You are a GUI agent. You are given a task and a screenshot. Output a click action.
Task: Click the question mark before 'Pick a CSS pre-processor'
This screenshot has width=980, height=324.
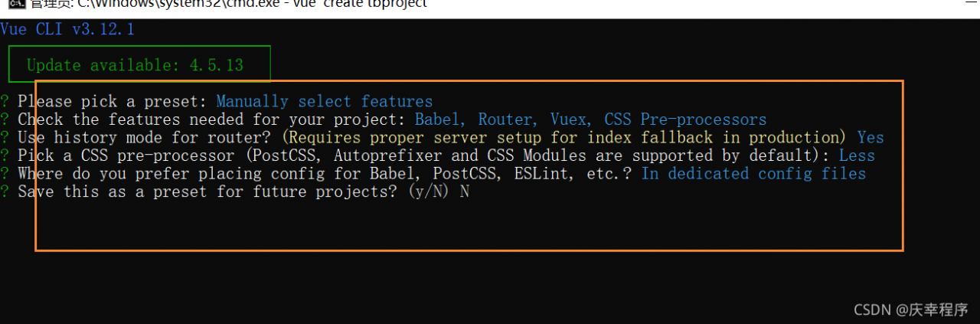(x=5, y=156)
